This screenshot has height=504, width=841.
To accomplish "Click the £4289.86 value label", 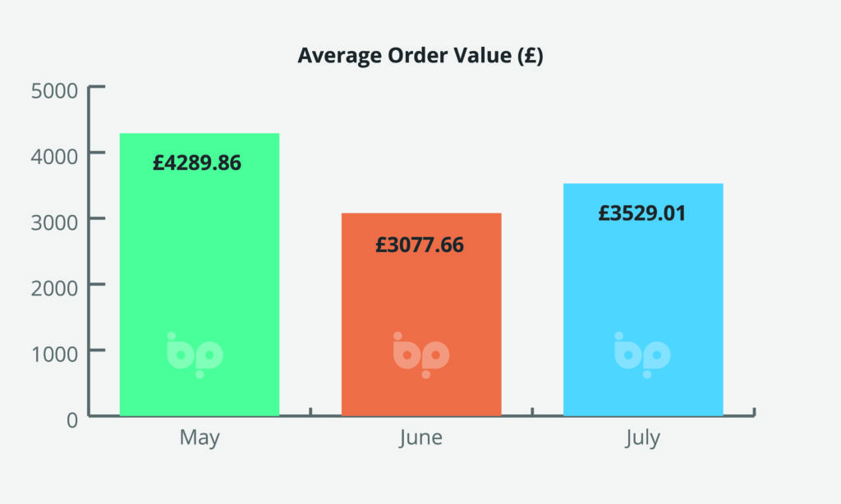I will coord(197,163).
